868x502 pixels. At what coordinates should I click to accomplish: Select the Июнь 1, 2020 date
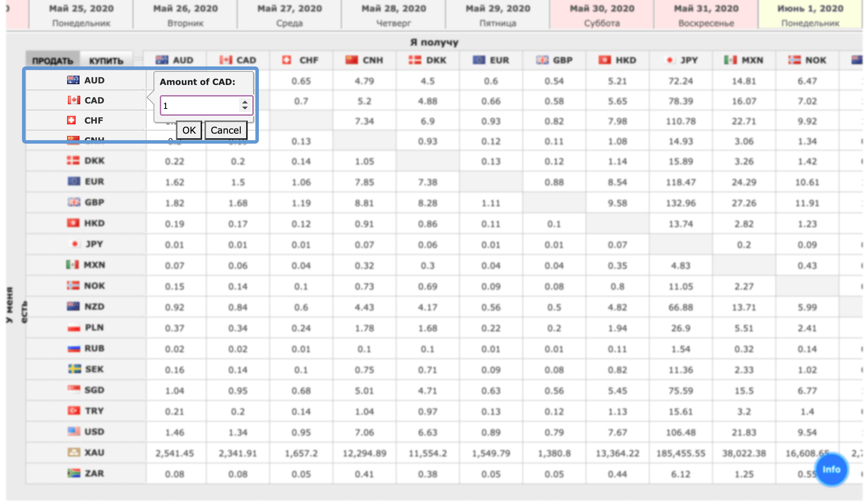pyautogui.click(x=810, y=15)
